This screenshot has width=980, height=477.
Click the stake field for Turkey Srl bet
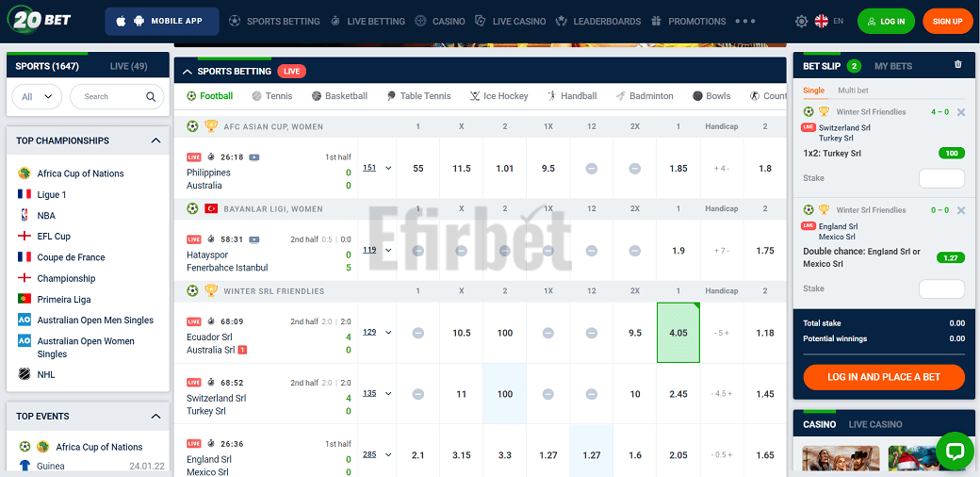[941, 178]
